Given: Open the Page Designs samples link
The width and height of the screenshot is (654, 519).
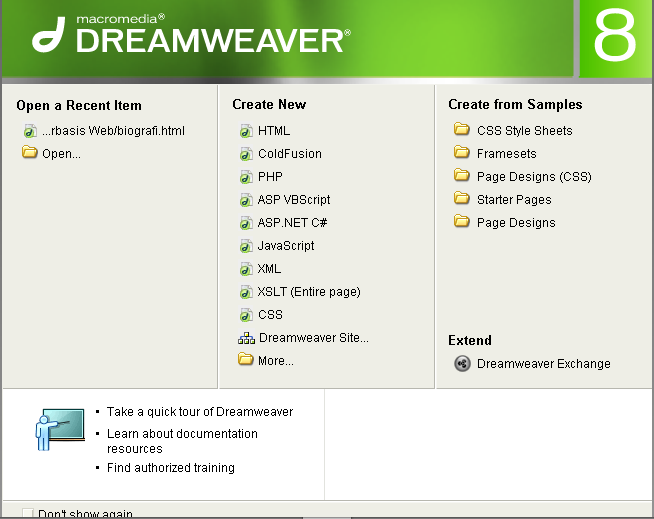Looking at the screenshot, I should point(516,223).
